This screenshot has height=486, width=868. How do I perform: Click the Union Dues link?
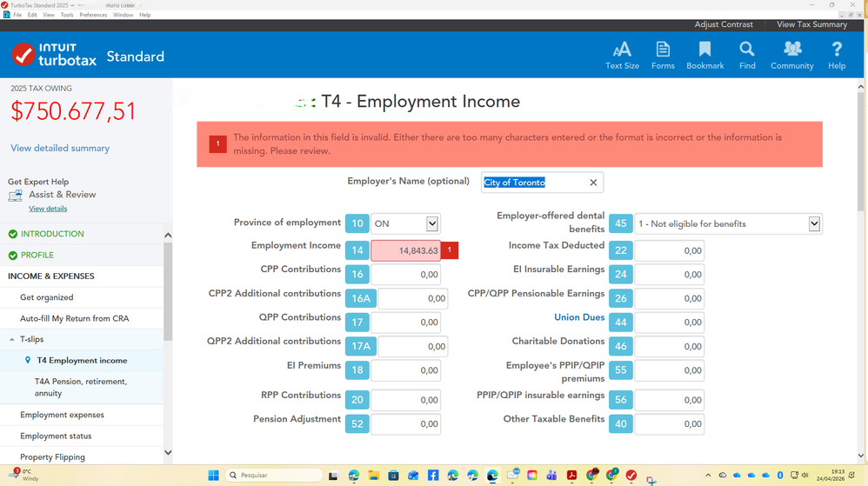[579, 317]
